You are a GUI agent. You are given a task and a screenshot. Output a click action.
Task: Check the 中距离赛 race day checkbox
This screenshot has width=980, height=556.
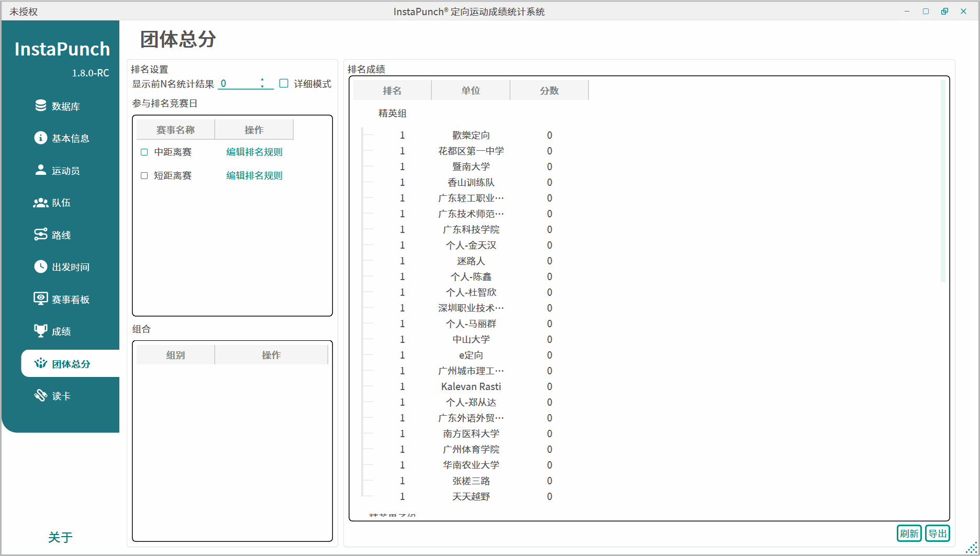click(144, 152)
